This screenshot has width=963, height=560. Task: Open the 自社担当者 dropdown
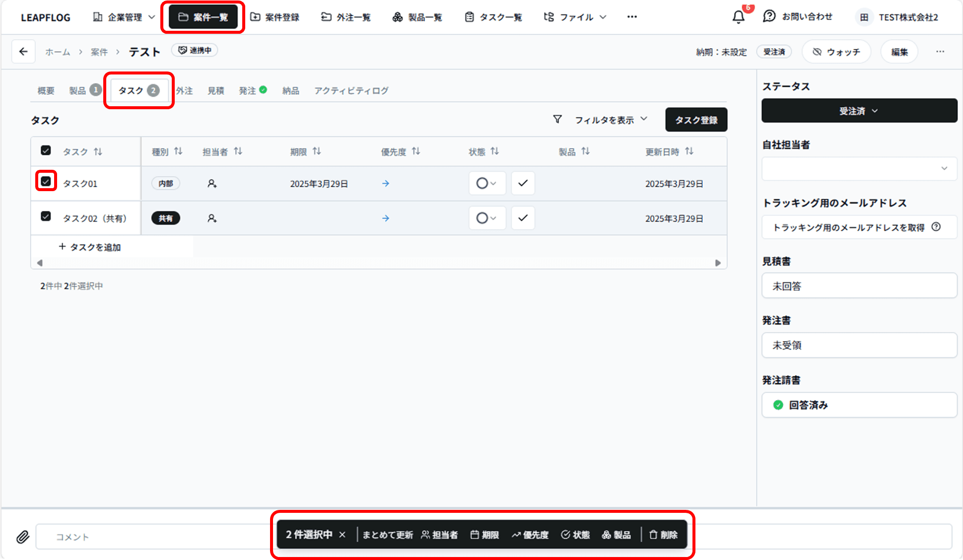[859, 169]
